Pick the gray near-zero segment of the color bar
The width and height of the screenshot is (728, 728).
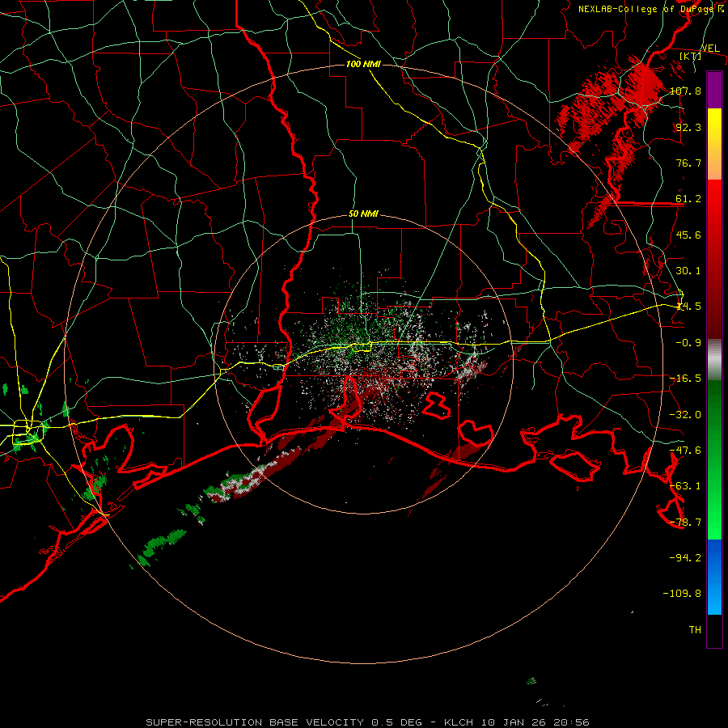click(x=714, y=359)
